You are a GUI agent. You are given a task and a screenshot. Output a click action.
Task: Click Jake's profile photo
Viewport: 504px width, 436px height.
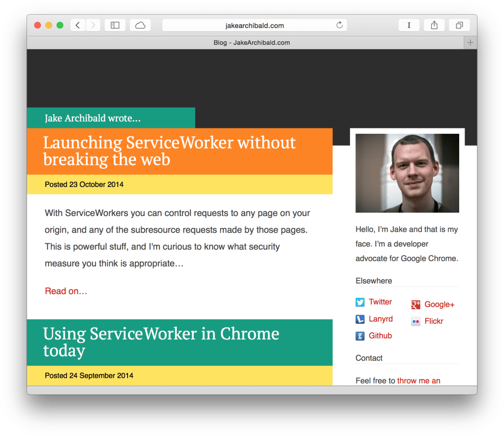(x=407, y=173)
